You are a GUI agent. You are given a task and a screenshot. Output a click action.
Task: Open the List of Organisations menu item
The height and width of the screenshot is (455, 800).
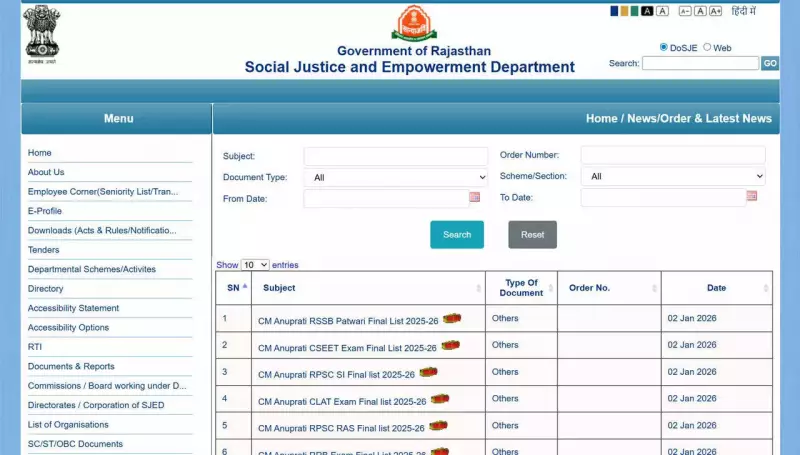point(68,424)
